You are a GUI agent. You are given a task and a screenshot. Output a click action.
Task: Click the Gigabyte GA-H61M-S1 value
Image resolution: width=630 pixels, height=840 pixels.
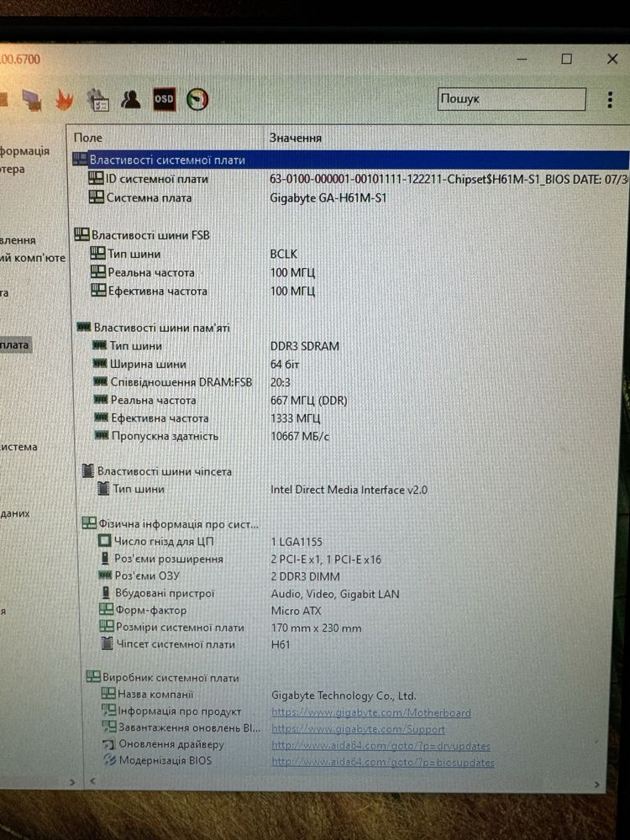coord(328,198)
